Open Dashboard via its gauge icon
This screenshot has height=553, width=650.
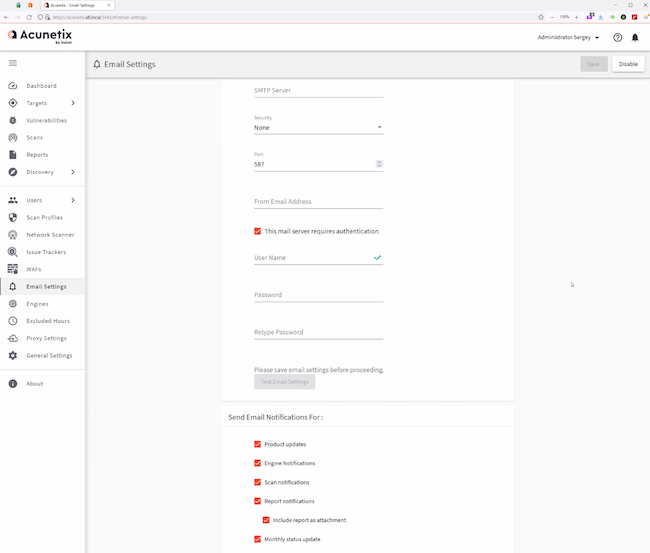click(x=13, y=86)
